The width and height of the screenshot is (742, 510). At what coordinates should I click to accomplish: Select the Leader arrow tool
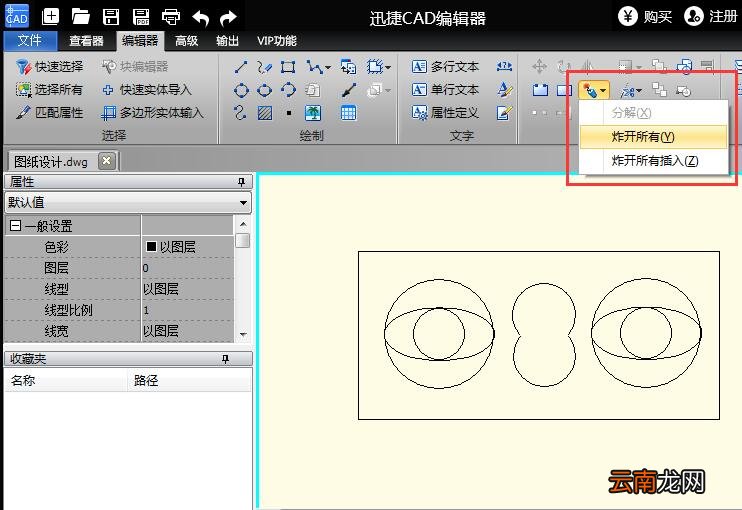[349, 90]
